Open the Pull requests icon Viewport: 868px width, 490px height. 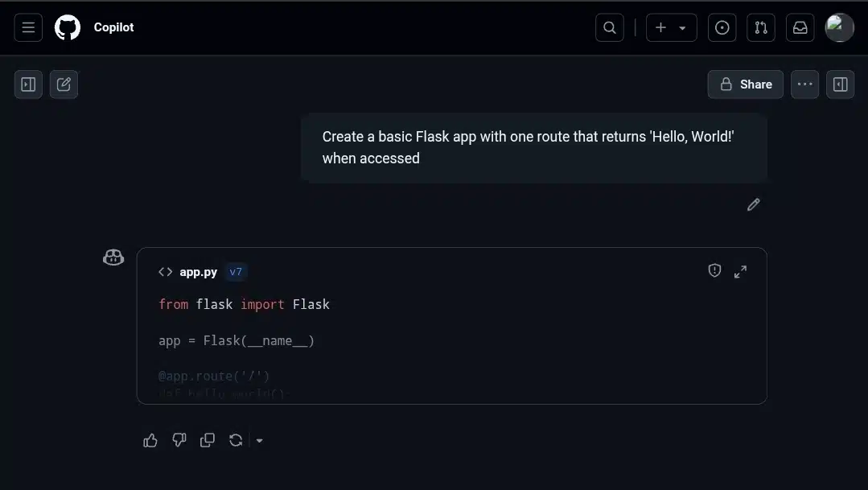tap(761, 27)
